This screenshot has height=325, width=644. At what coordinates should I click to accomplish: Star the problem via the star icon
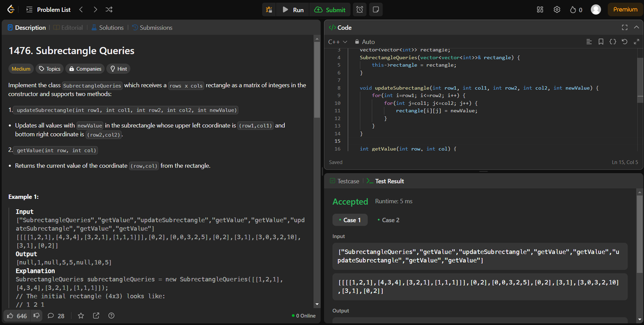coord(80,316)
